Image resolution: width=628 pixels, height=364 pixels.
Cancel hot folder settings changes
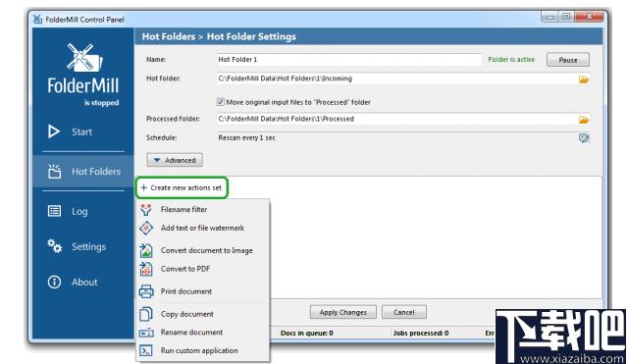tap(403, 312)
